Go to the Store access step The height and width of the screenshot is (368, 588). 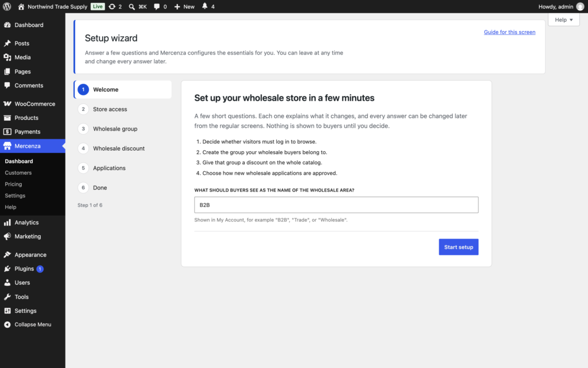tap(123, 109)
